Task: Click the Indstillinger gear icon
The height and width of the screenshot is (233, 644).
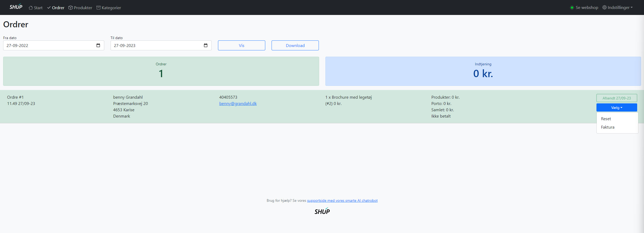Action: tap(604, 7)
